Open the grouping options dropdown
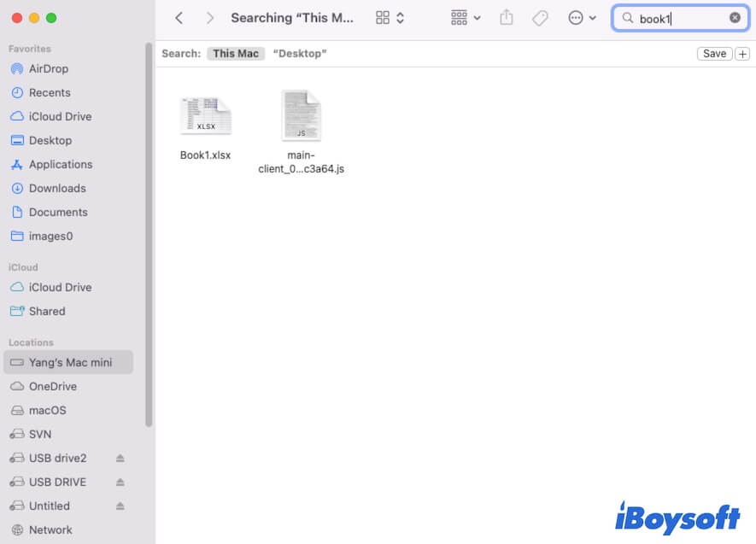The width and height of the screenshot is (756, 544). coord(464,17)
